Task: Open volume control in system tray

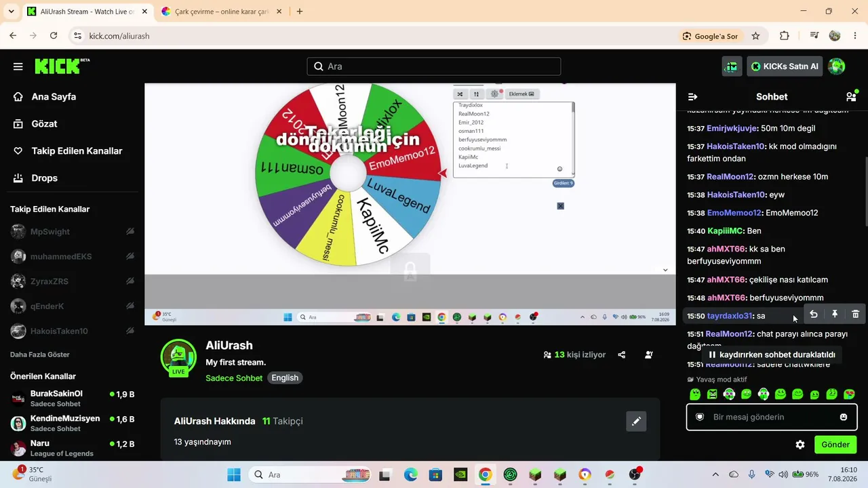Action: point(783,474)
